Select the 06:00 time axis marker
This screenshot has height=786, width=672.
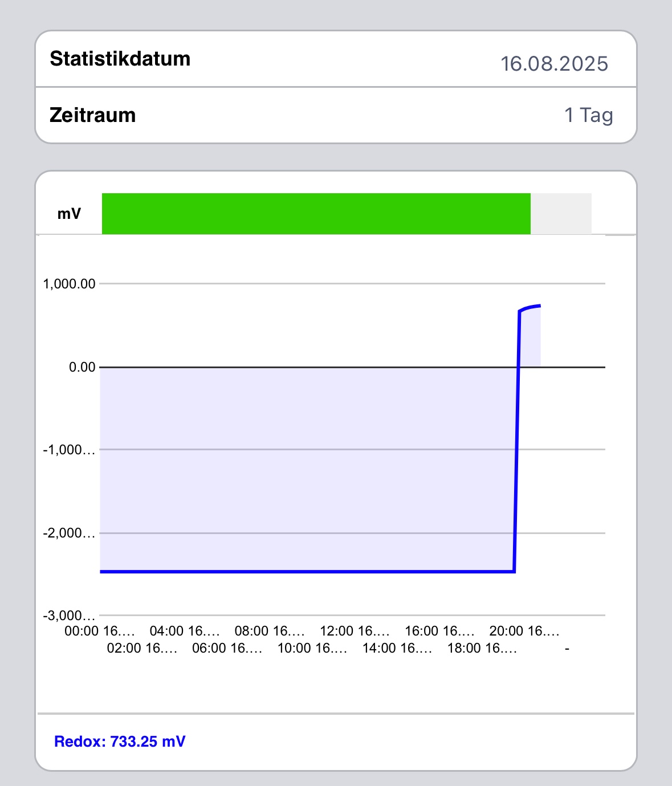(x=227, y=648)
